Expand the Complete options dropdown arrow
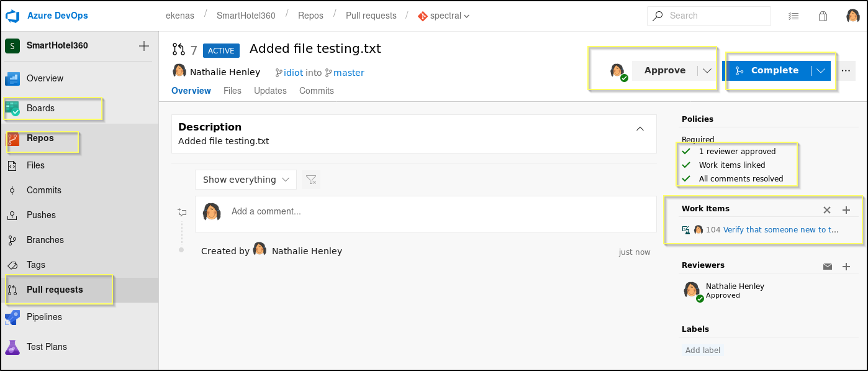Screen dimensions: 868x371 (821, 71)
